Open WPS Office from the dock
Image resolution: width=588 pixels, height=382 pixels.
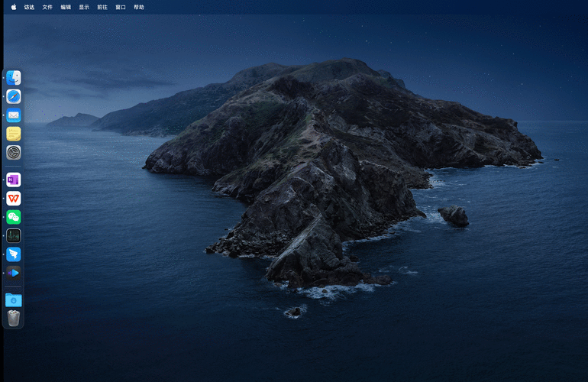[x=14, y=199]
